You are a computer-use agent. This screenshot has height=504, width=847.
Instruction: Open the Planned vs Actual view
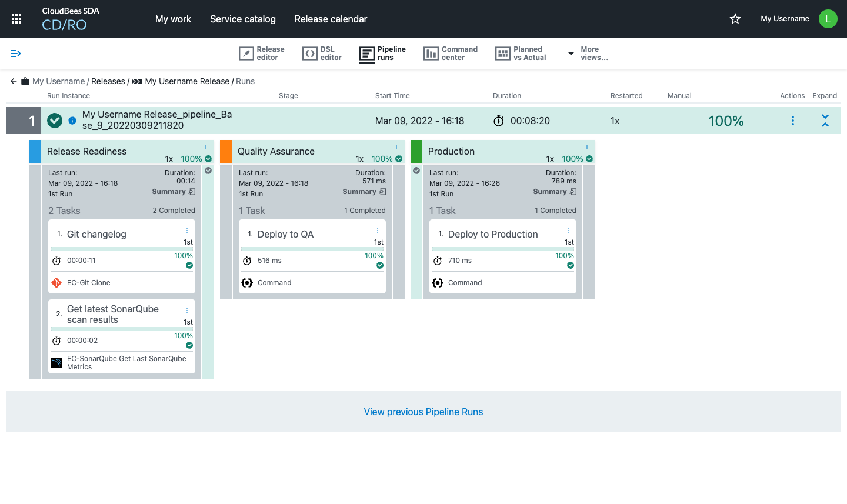521,54
